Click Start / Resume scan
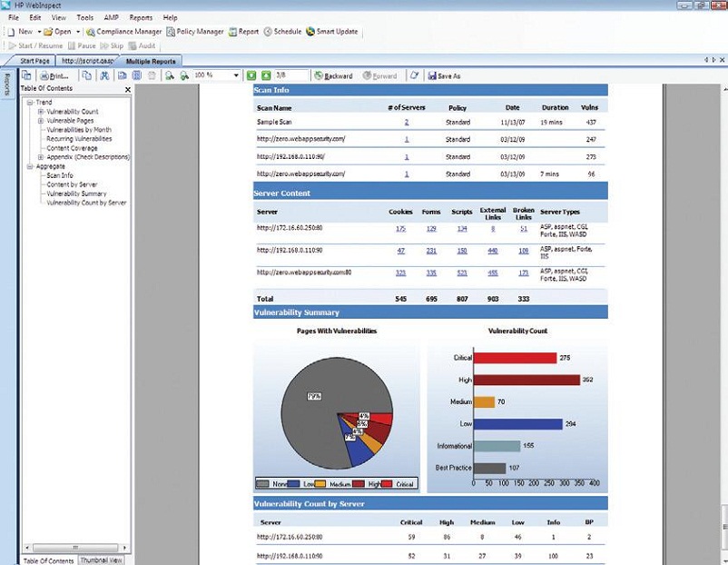The height and width of the screenshot is (565, 728). click(35, 45)
